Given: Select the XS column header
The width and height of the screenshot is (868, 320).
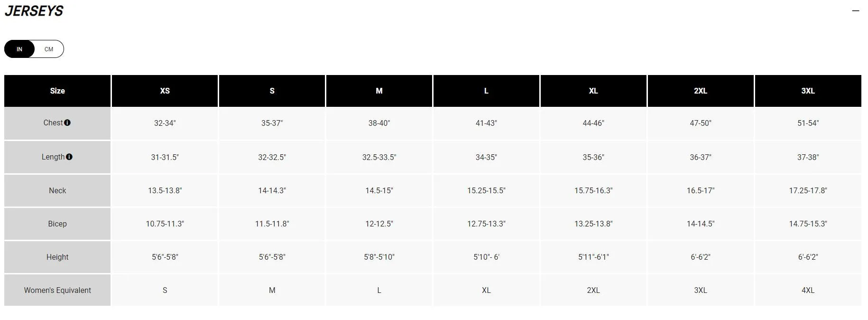Looking at the screenshot, I should tap(165, 91).
